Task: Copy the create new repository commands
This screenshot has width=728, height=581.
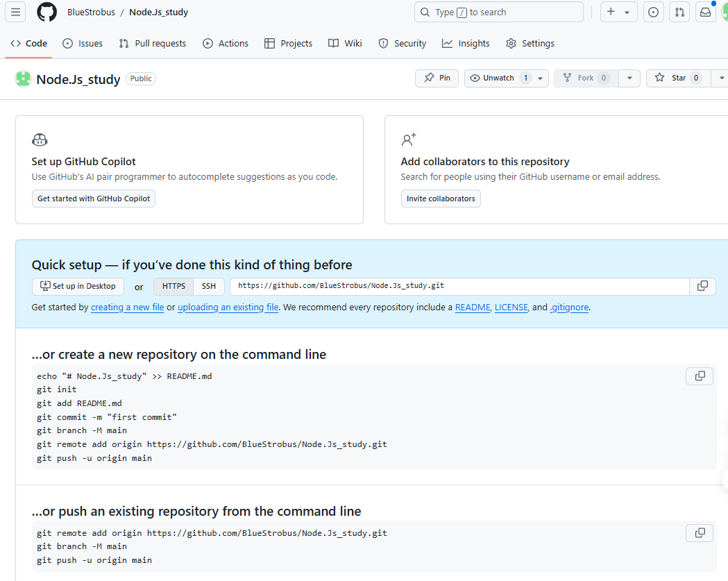Action: click(700, 376)
